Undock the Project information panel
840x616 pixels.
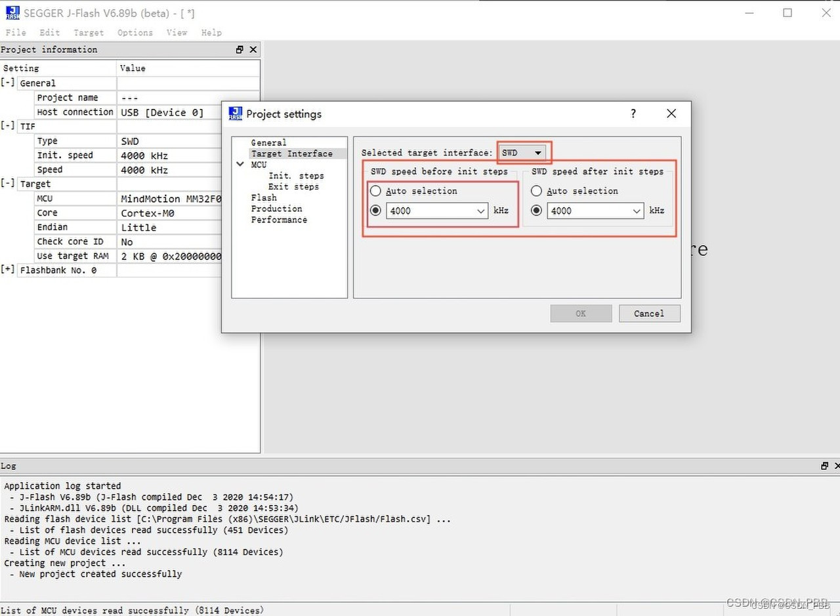(x=239, y=49)
